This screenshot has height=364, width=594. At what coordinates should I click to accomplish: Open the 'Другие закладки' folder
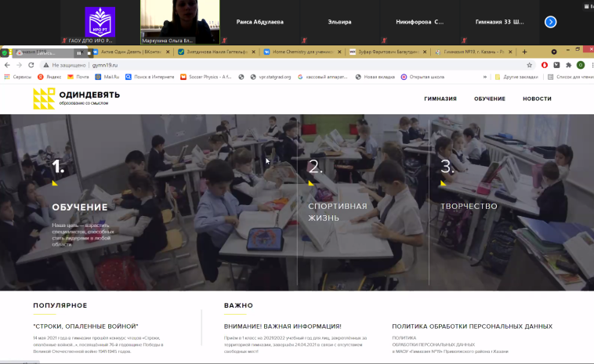[516, 77]
